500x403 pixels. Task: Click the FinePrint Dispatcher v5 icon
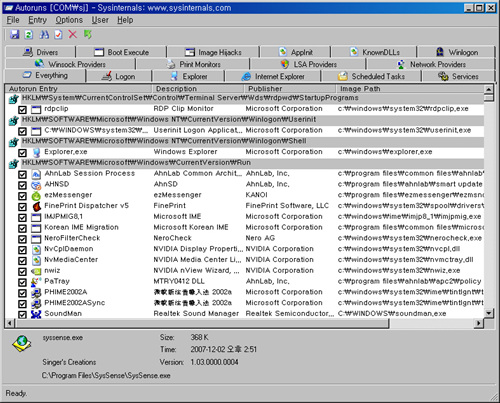point(36,206)
